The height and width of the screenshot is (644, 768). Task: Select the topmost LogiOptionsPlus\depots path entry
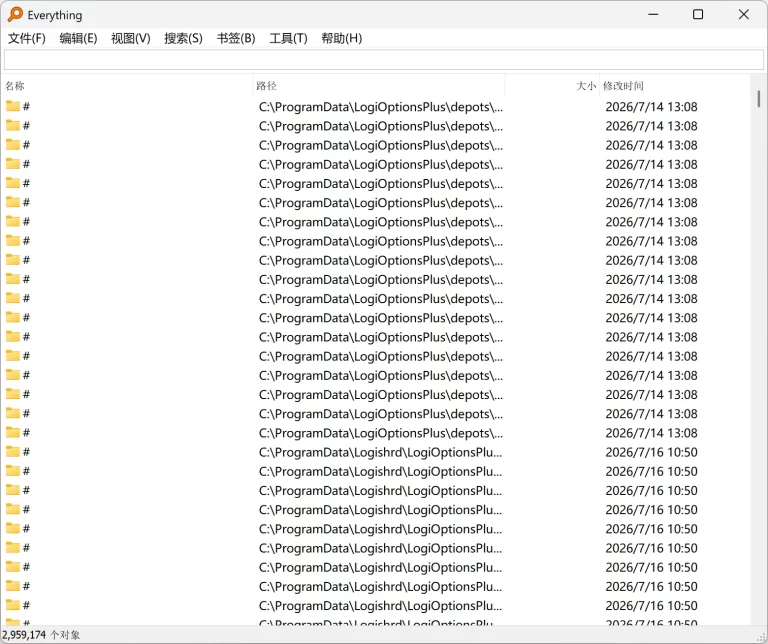[x=381, y=107]
